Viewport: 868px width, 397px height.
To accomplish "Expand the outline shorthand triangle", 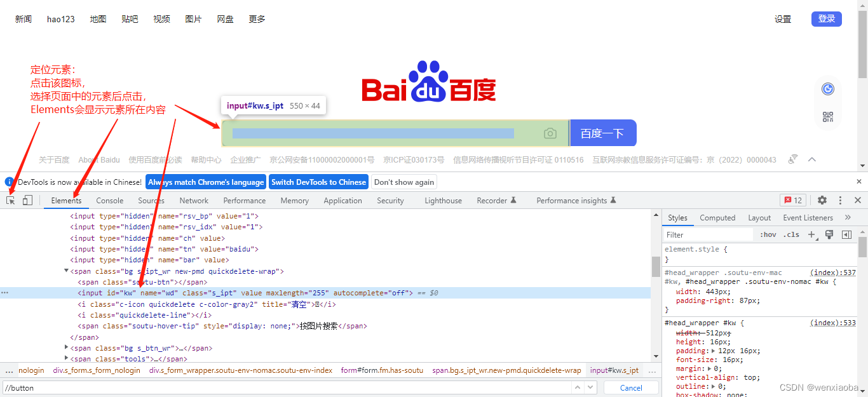I will pyautogui.click(x=713, y=386).
